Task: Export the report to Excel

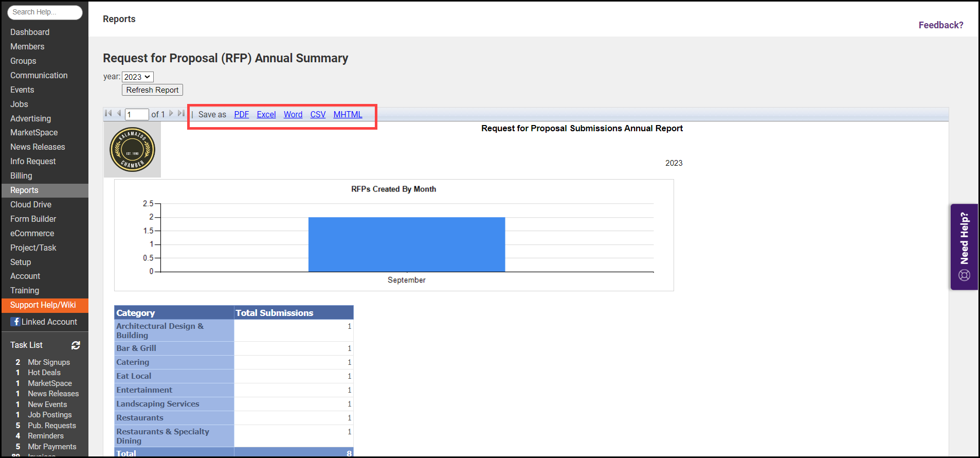Action: [x=266, y=114]
